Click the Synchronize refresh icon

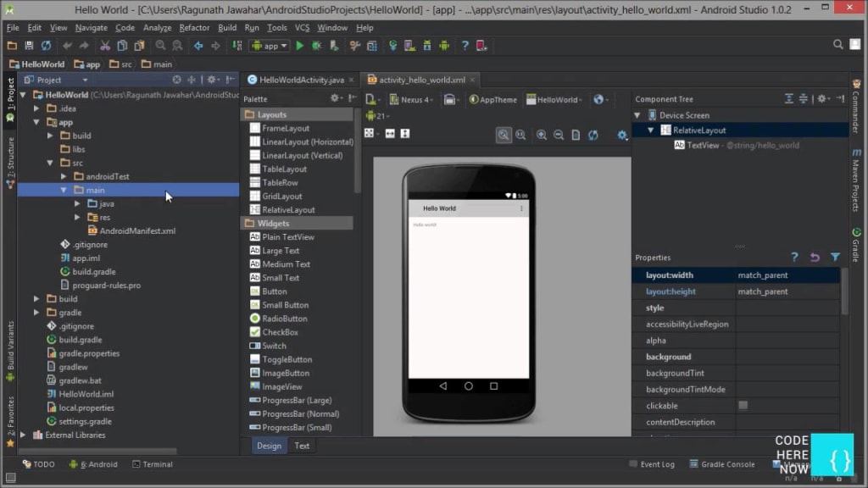pos(46,46)
